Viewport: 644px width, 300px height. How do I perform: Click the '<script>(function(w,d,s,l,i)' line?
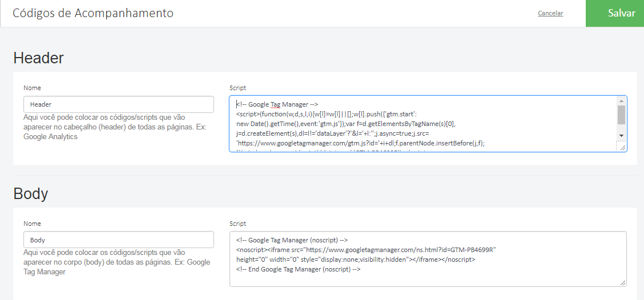(x=327, y=114)
